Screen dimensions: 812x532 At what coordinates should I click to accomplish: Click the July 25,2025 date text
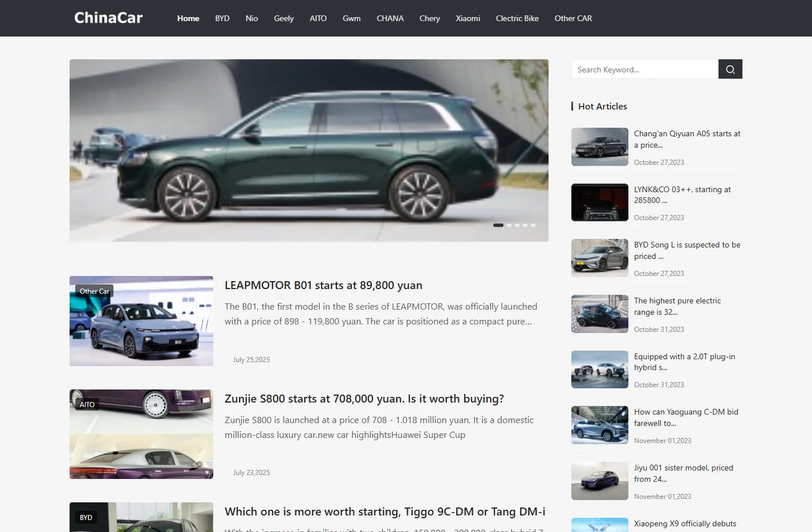click(251, 360)
